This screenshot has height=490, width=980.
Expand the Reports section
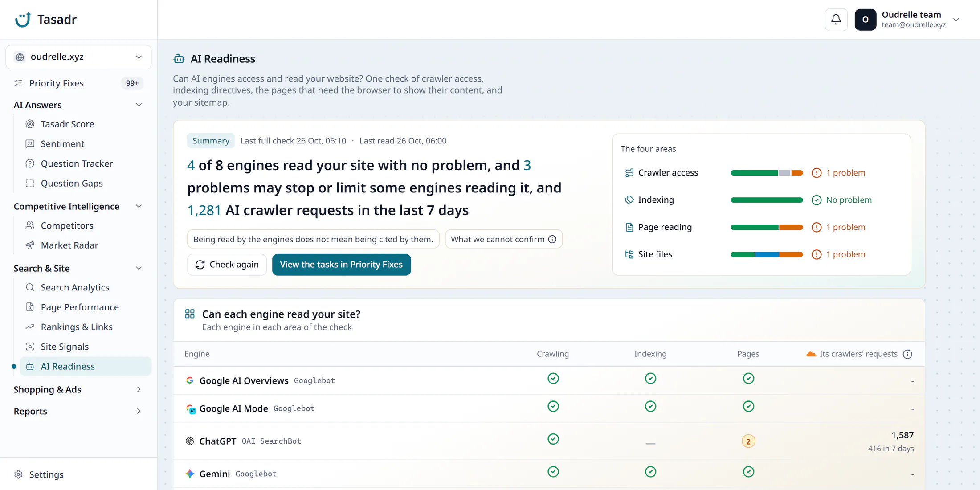139,412
